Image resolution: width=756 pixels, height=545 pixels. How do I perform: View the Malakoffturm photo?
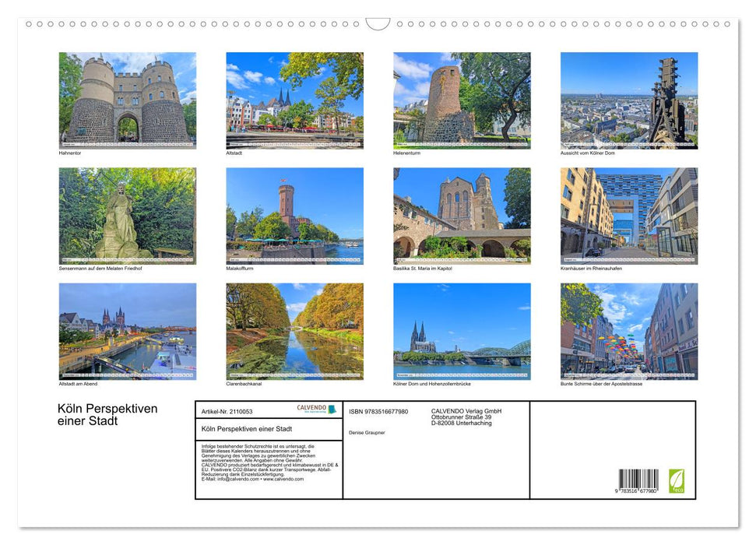pyautogui.click(x=294, y=215)
